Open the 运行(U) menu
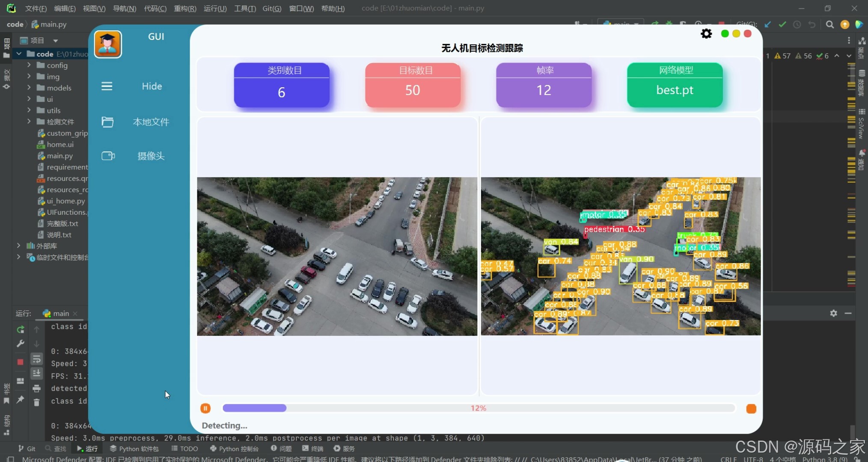868x462 pixels. tap(215, 8)
